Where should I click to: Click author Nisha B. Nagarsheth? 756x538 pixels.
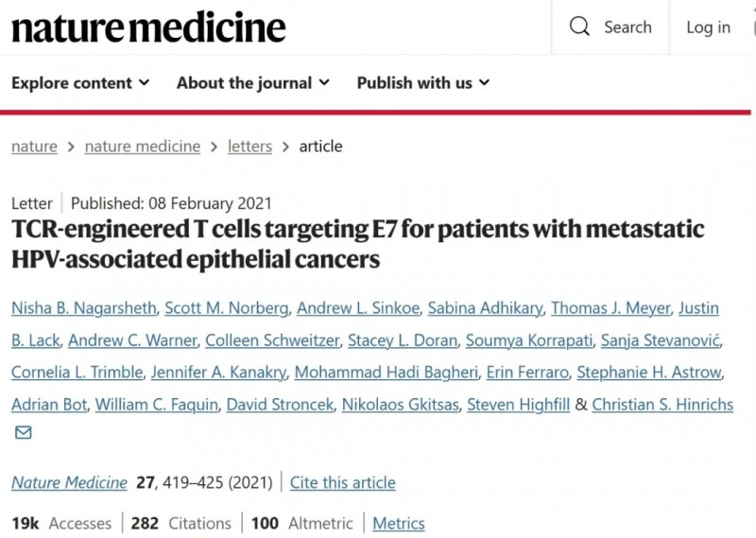[81, 308]
